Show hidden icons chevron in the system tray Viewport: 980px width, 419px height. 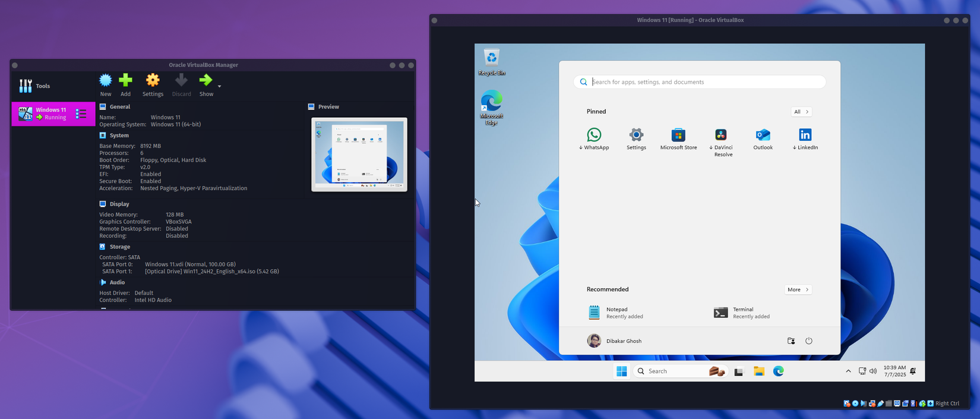point(848,371)
